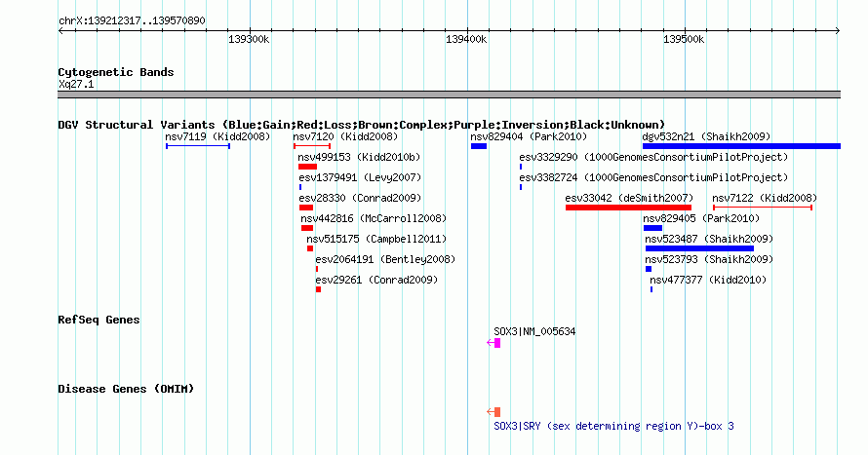Viewport: 868px width, 455px height.
Task: Click the nsv7119 (Kidd2008) label
Action: [217, 136]
